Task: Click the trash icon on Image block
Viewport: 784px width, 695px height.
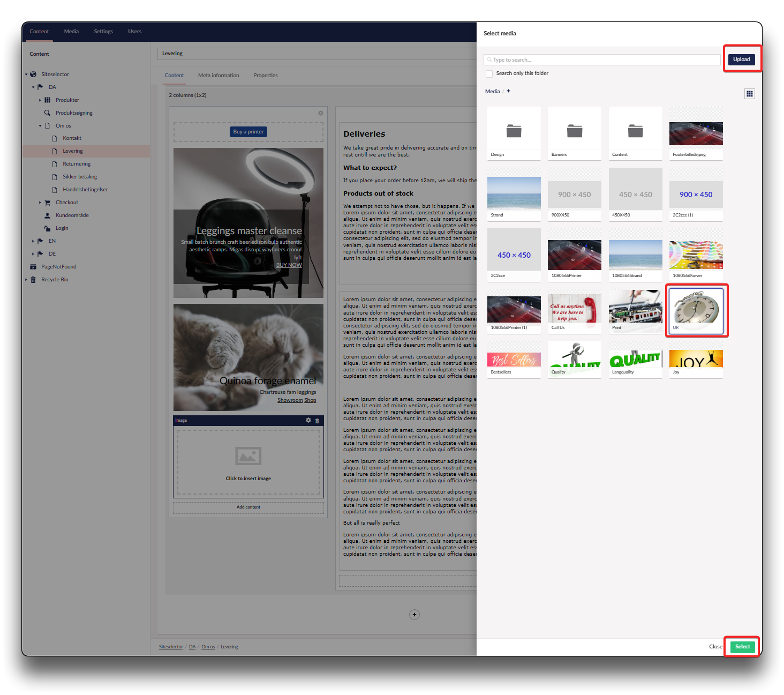Action: click(x=317, y=421)
